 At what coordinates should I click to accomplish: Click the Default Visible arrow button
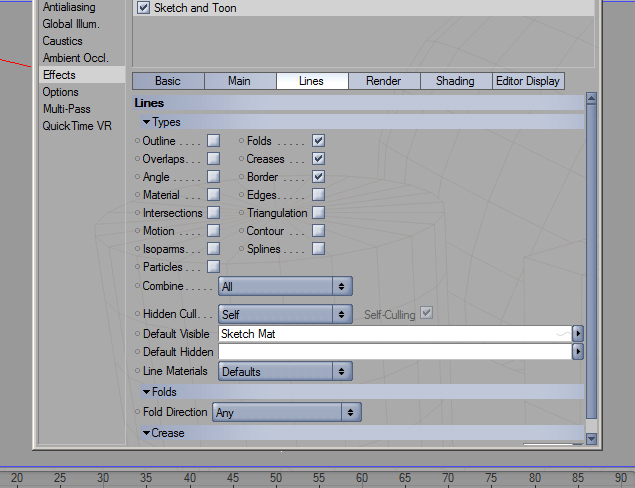[x=578, y=334]
